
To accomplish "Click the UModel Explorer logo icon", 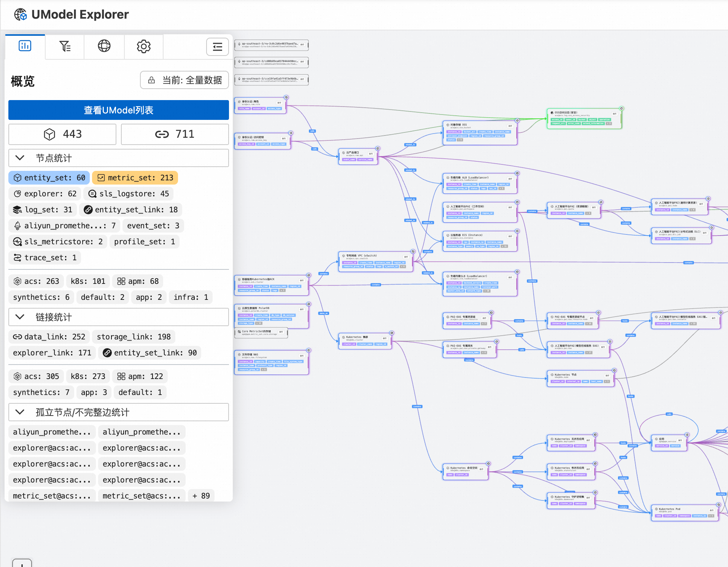I will (x=21, y=14).
